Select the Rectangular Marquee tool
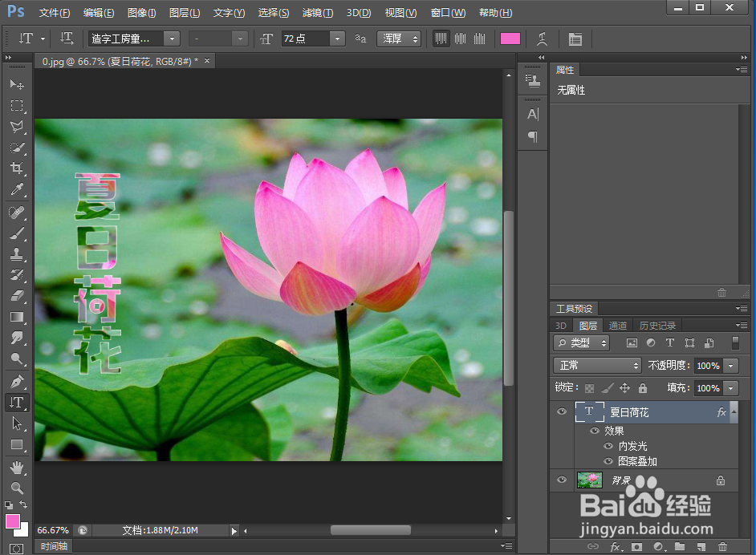 [17, 106]
